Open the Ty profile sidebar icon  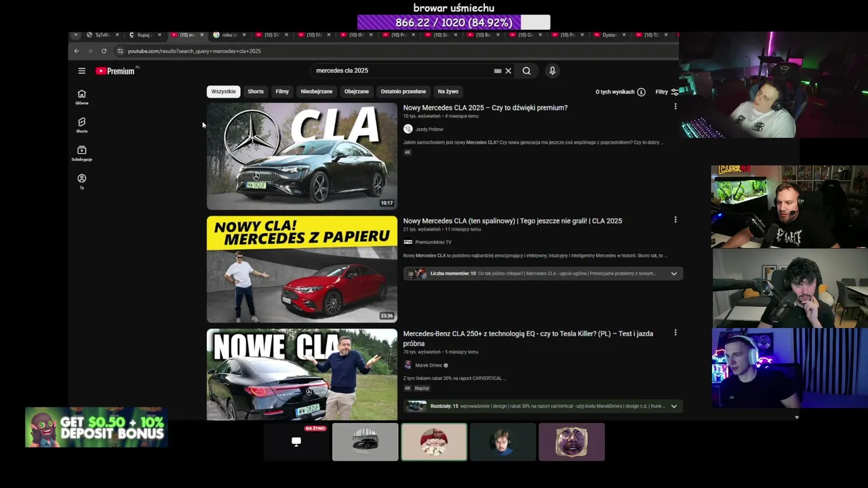[81, 181]
